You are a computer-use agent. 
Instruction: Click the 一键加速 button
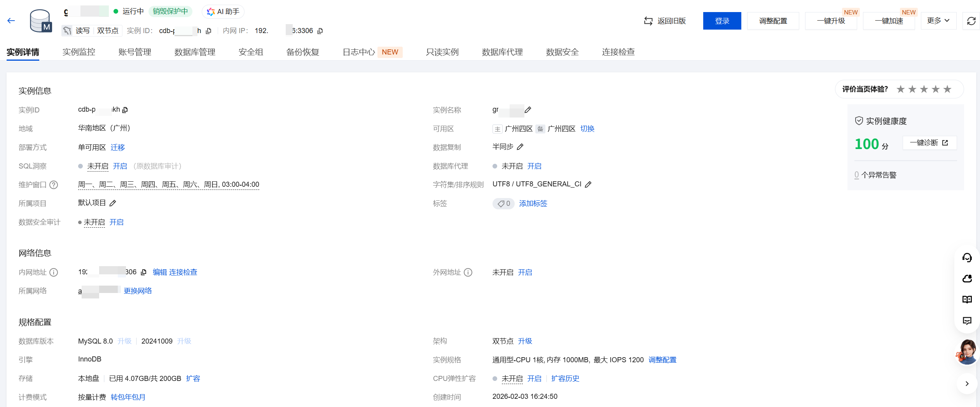click(x=889, y=21)
